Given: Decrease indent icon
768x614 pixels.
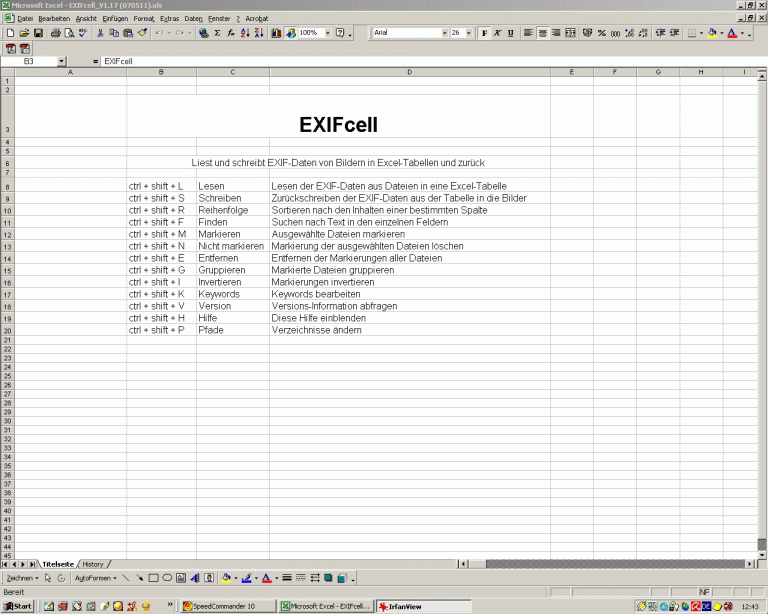Looking at the screenshot, I should click(x=661, y=33).
